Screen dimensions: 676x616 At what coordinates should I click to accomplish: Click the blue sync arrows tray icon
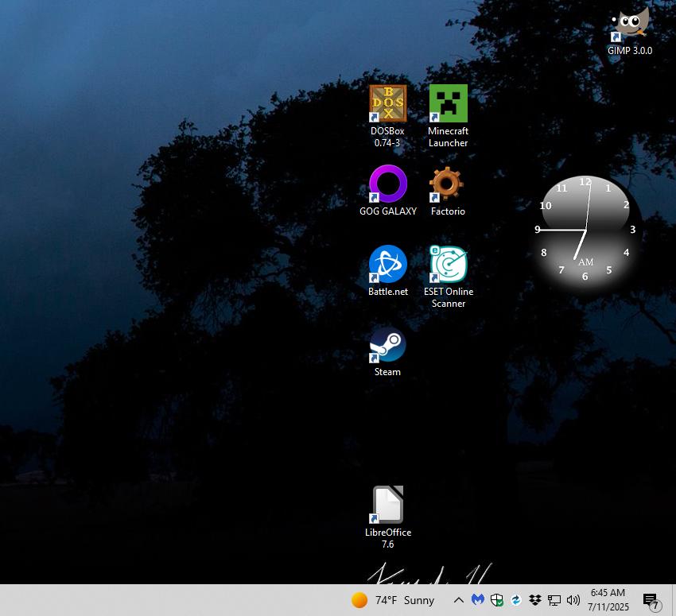(515, 599)
